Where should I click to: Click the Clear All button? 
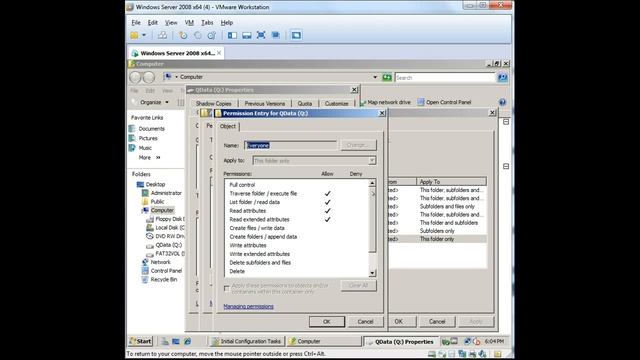(358, 285)
